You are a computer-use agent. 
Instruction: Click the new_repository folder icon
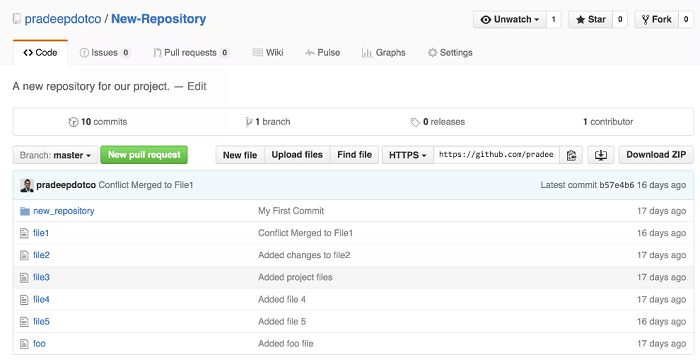click(x=25, y=211)
